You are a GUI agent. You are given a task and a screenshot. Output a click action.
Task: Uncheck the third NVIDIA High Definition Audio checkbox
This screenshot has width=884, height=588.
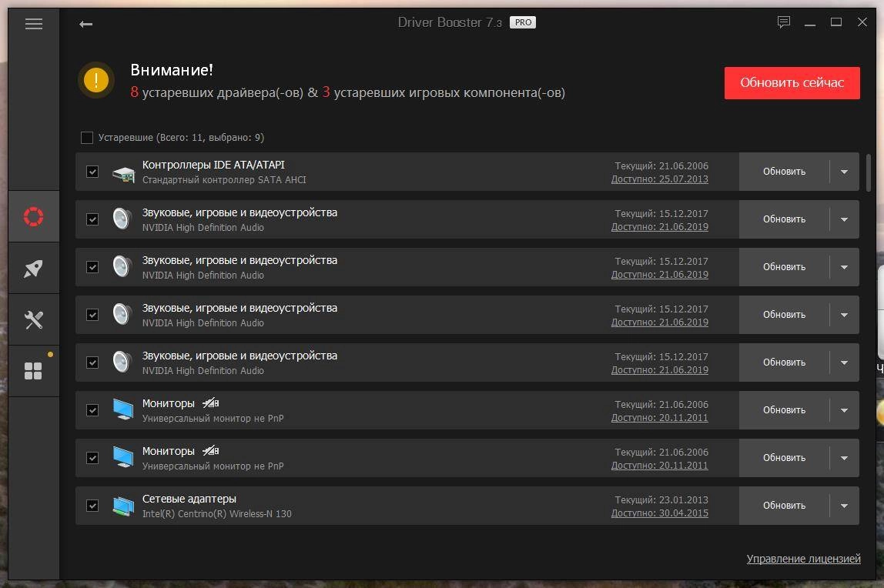click(92, 314)
